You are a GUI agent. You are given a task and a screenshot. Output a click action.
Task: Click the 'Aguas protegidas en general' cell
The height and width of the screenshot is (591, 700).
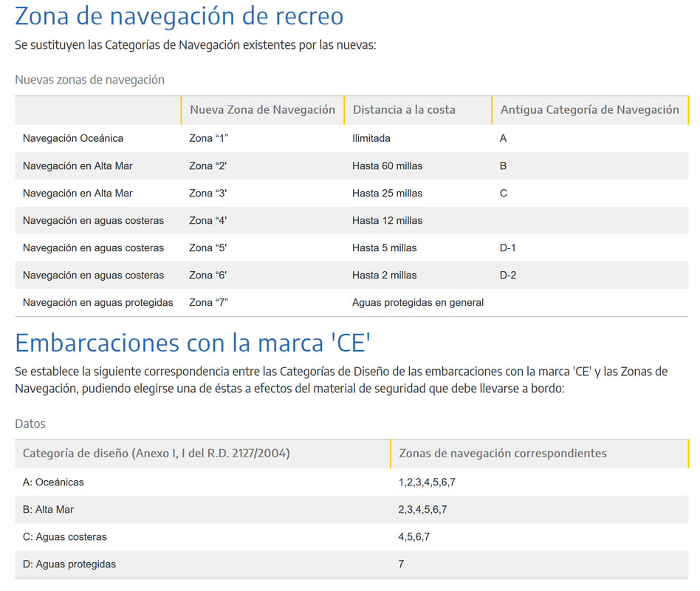point(418,302)
